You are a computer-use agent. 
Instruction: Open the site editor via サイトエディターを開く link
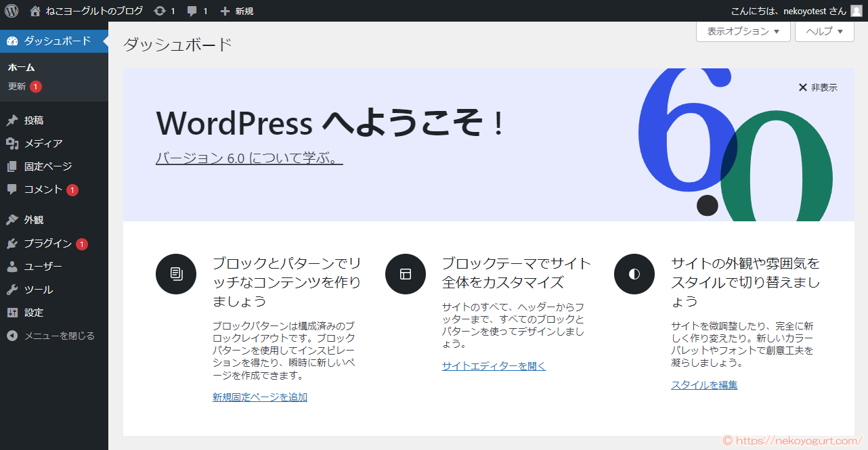pyautogui.click(x=493, y=365)
